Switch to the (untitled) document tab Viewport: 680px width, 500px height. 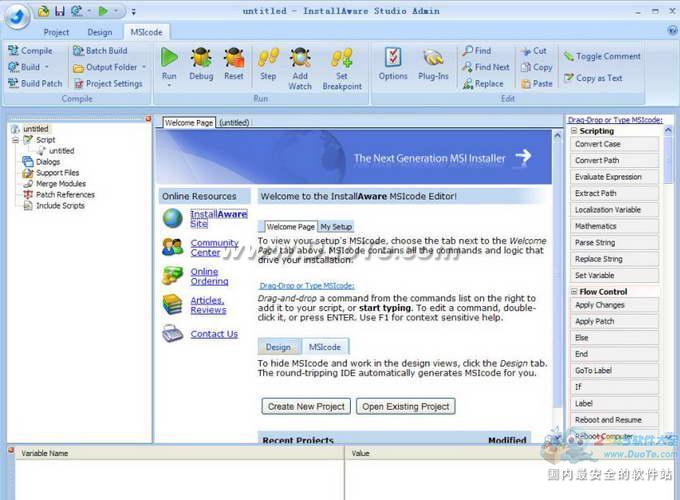click(235, 123)
